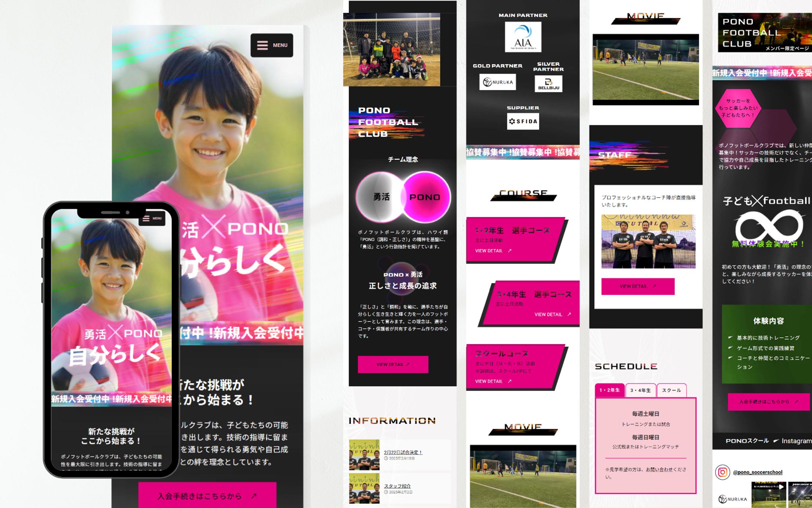Open the hamburger MENU button on the large mockup

point(271,45)
